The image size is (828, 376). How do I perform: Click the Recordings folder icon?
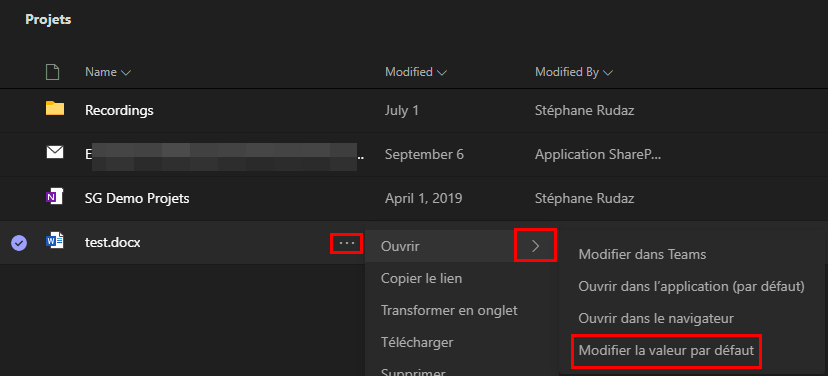[54, 109]
